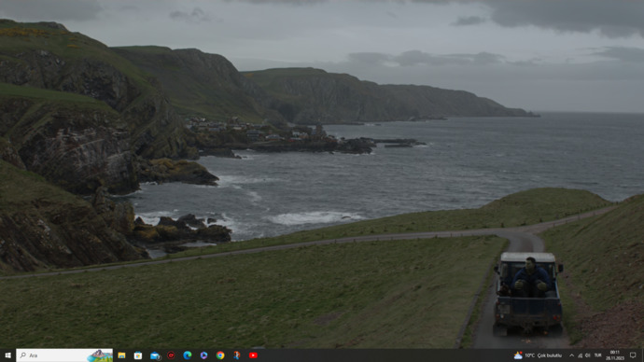Image resolution: width=644 pixels, height=362 pixels.
Task: Open network connection settings icon
Action: [580, 355]
